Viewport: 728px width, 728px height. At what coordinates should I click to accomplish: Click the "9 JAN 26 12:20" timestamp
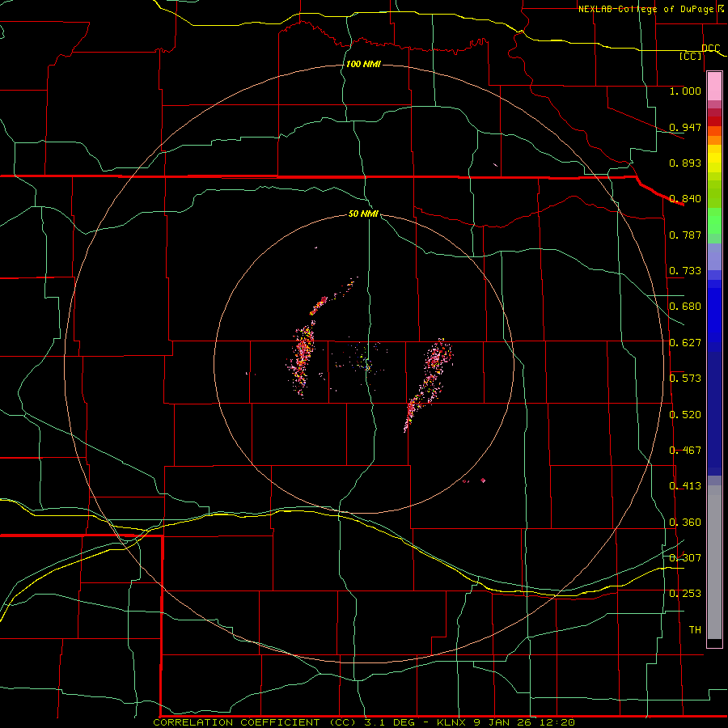(x=524, y=722)
